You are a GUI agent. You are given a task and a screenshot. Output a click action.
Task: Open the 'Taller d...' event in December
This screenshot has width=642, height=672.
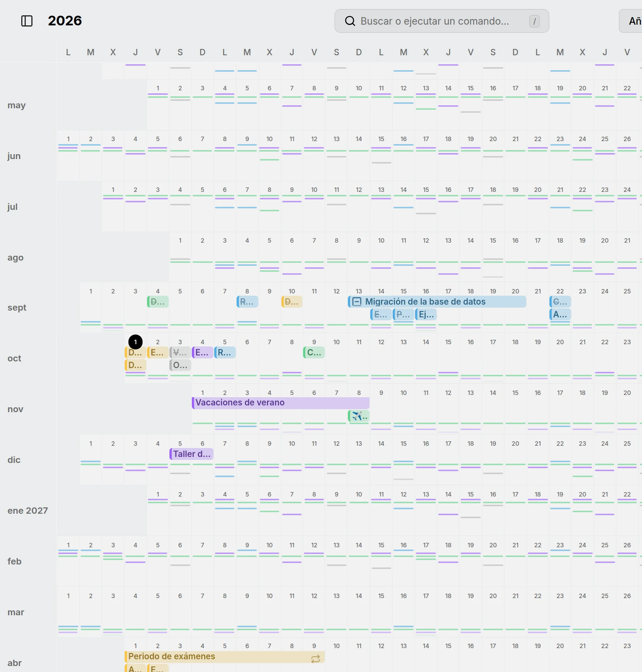click(191, 454)
